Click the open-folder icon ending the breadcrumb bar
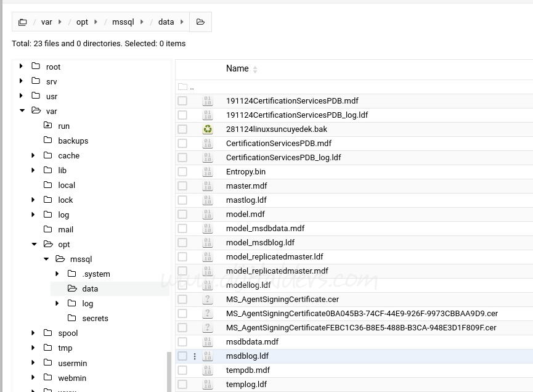Image resolution: width=533 pixels, height=392 pixels. (200, 22)
